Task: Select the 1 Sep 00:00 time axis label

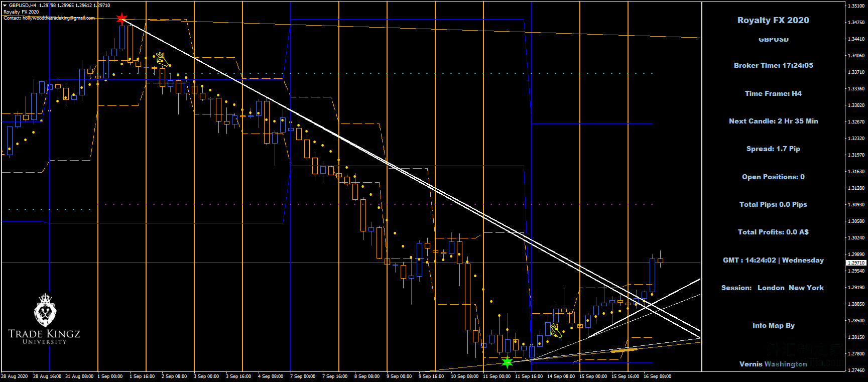Action: click(x=110, y=376)
